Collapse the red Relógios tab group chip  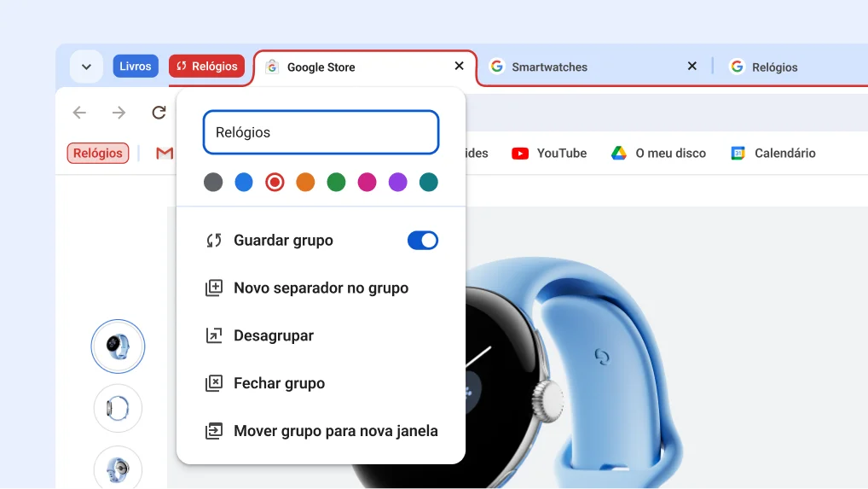pos(207,67)
